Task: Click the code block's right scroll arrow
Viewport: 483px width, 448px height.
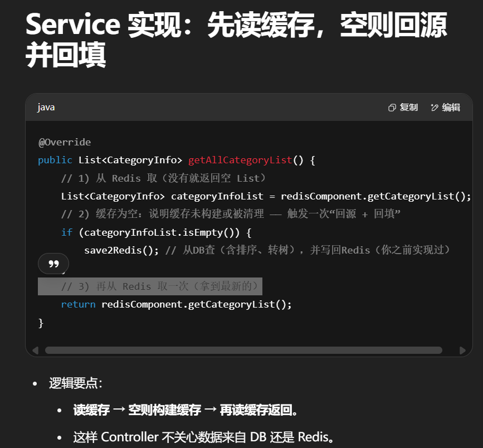Action: [462, 350]
